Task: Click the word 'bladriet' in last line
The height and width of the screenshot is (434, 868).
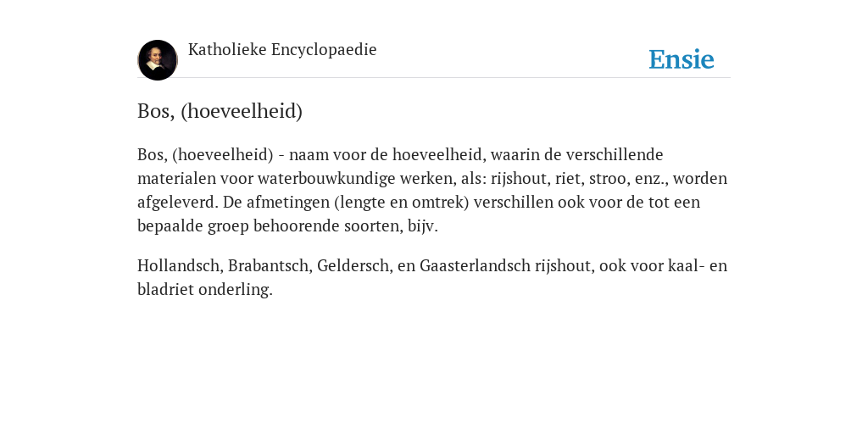Action: [165, 290]
